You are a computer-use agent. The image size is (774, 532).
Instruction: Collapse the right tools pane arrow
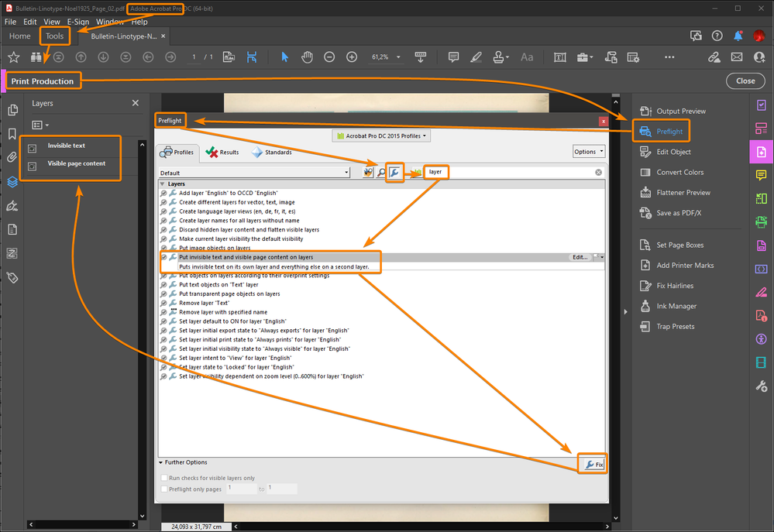point(625,312)
